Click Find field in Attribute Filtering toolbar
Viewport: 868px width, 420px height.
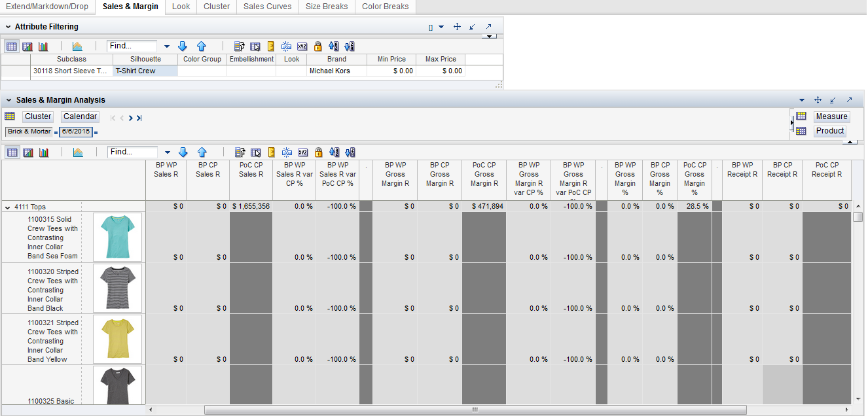coord(132,46)
